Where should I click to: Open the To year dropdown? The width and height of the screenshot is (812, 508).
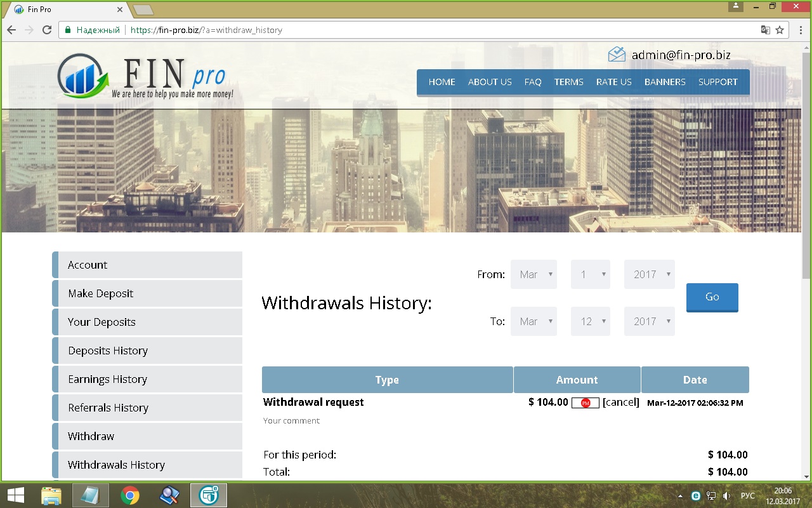650,321
